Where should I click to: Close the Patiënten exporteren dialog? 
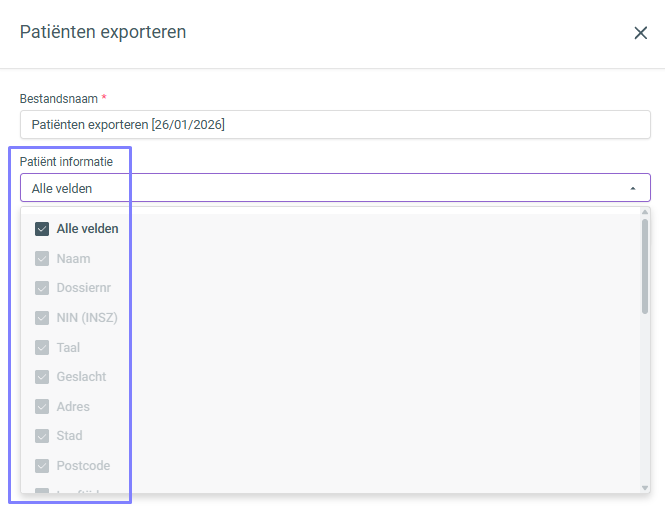[x=641, y=33]
